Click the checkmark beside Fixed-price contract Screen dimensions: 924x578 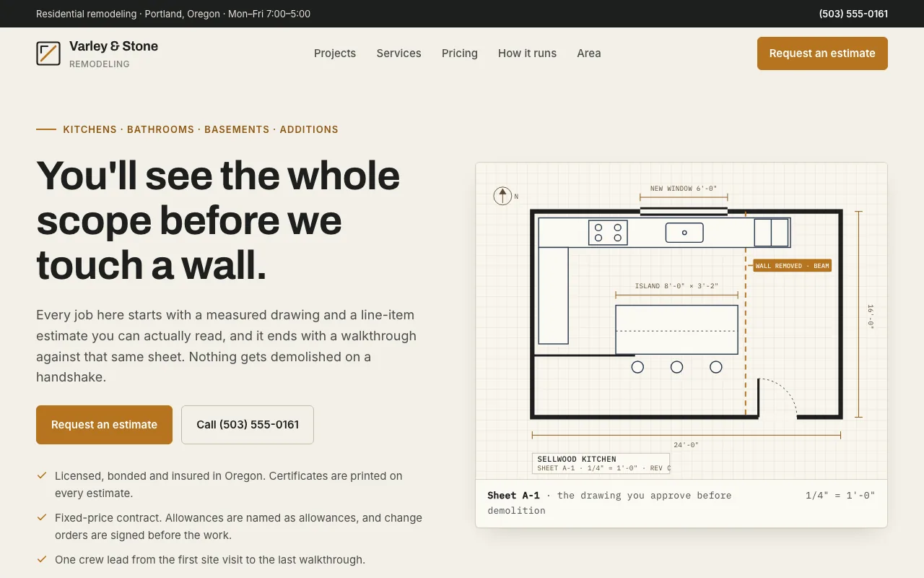42,517
